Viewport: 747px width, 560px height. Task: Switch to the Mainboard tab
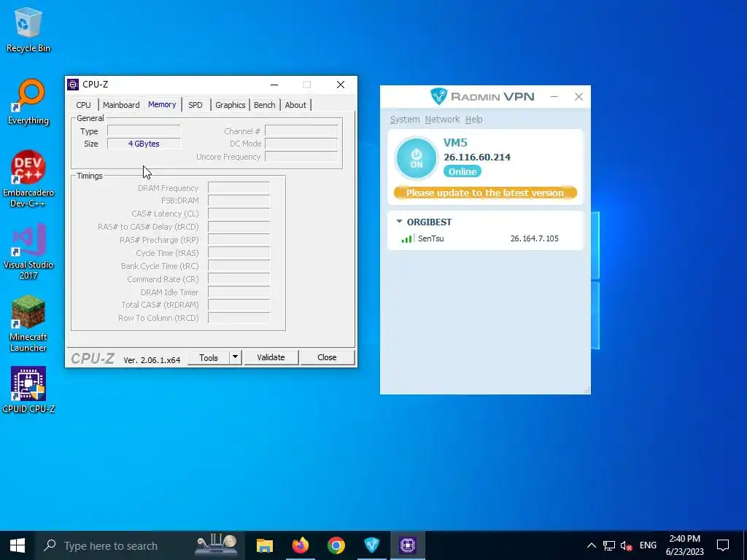pos(121,105)
